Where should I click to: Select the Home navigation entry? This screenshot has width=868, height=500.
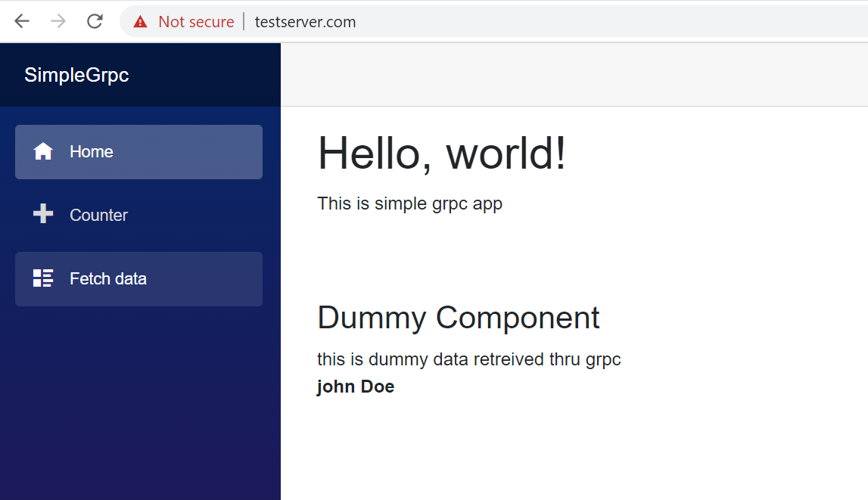pyautogui.click(x=91, y=151)
